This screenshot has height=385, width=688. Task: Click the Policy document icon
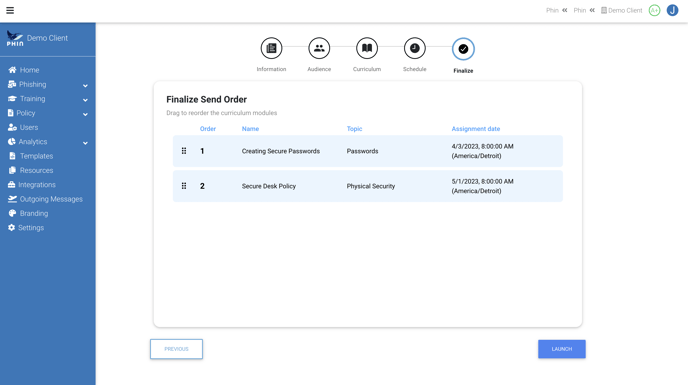(11, 113)
